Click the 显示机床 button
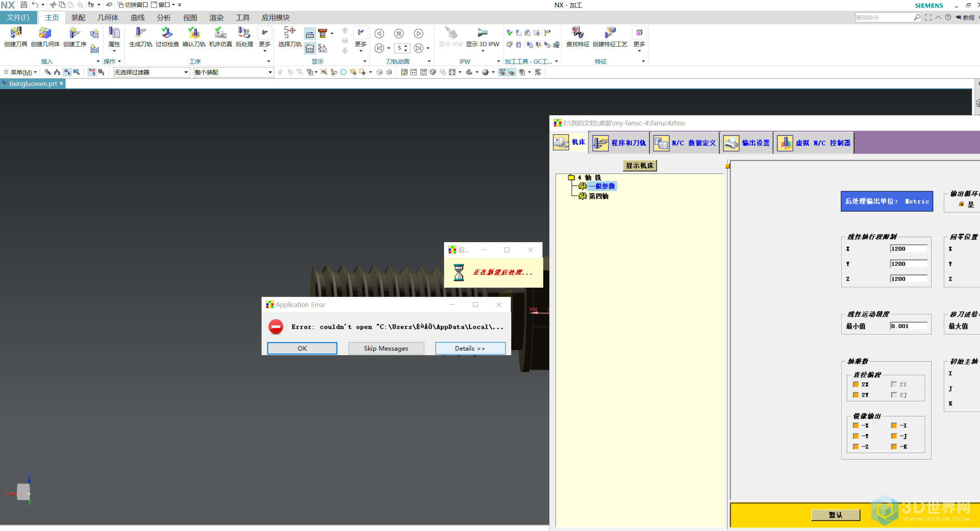Image resolution: width=980 pixels, height=531 pixels. 639,165
